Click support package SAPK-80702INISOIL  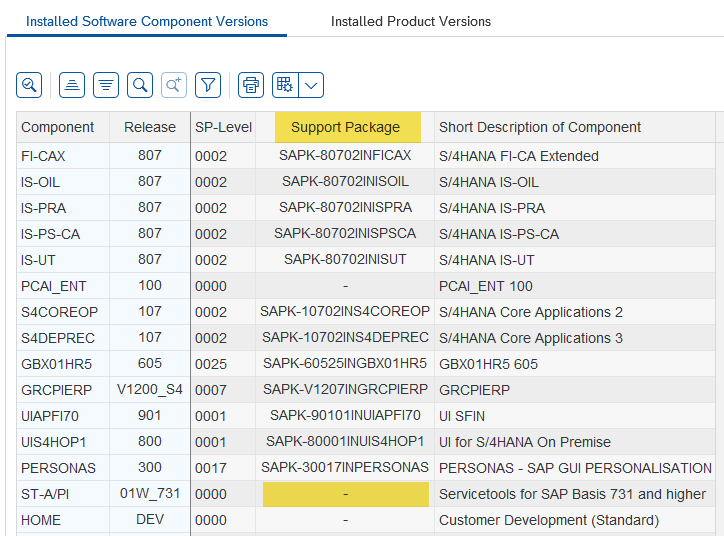tap(345, 181)
